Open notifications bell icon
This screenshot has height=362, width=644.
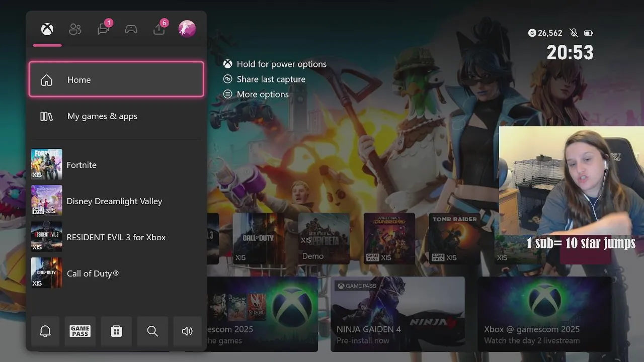click(x=45, y=331)
